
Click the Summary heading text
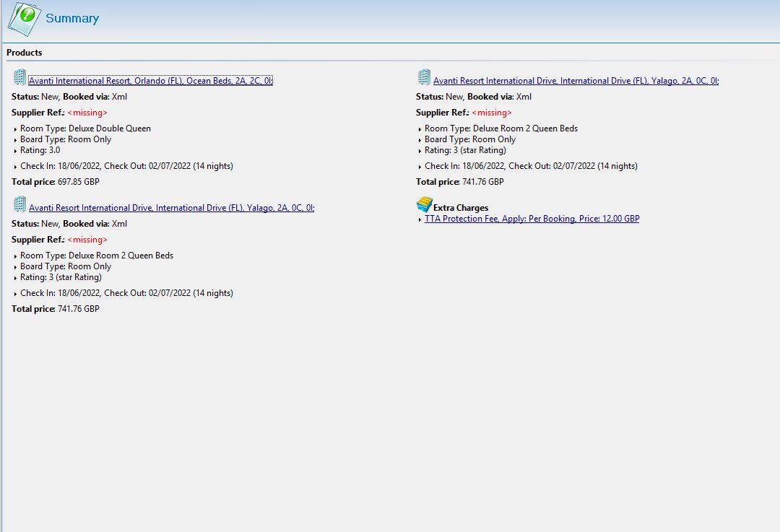pos(72,18)
